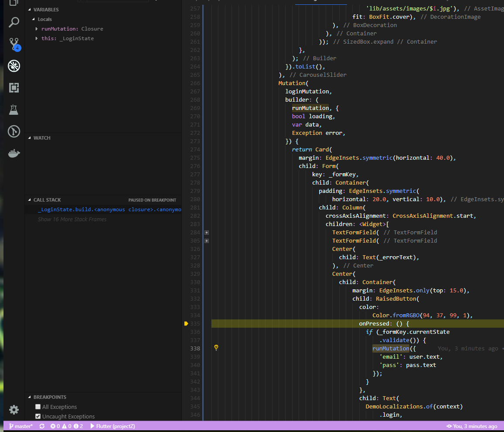Screen dimensions: 504x432
Task: Click 'loginMutation,' text in editor
Action: (308, 91)
